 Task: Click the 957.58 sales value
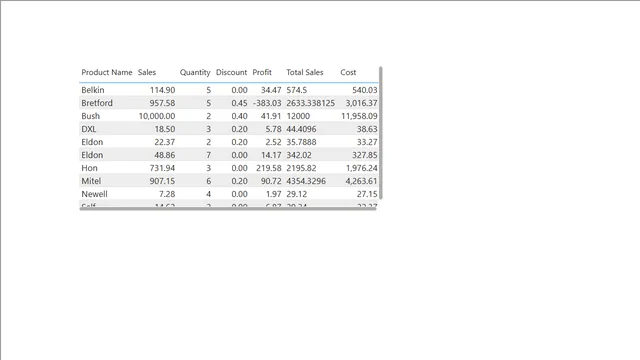(x=162, y=103)
